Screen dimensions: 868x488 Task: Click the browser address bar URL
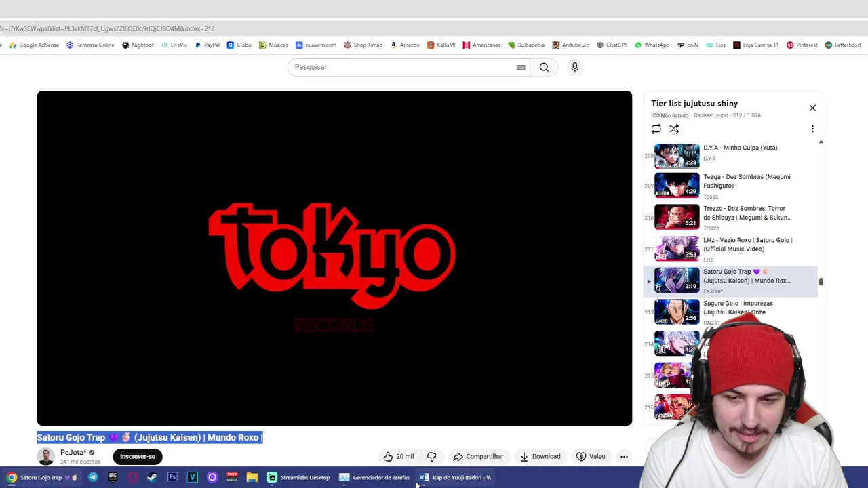coord(108,28)
